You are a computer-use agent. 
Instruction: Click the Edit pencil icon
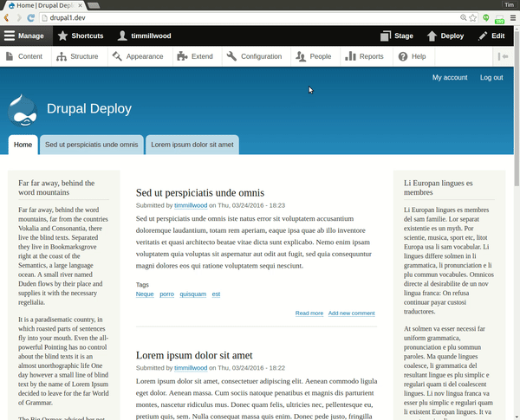483,36
